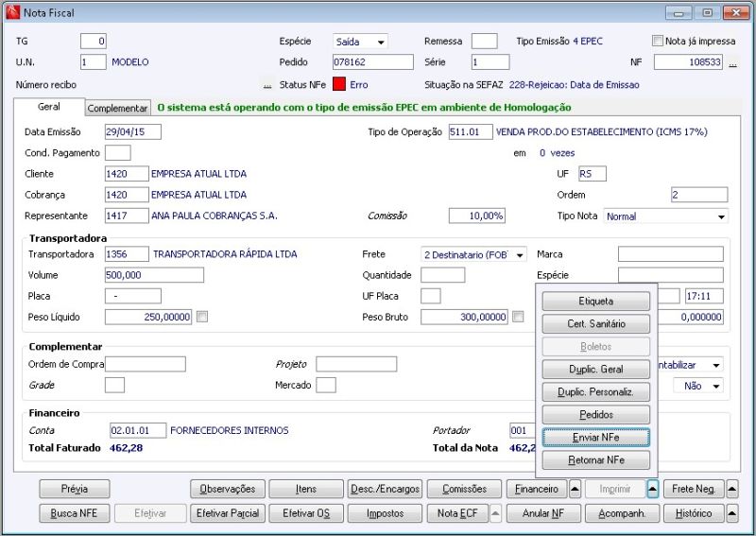This screenshot has width=756, height=536.
Task: Click the Peso Bruto field 300,00000
Action: [x=464, y=317]
